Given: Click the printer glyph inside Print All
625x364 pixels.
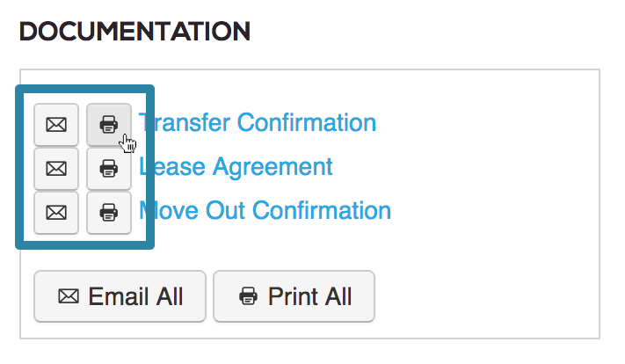Looking at the screenshot, I should pyautogui.click(x=248, y=296).
